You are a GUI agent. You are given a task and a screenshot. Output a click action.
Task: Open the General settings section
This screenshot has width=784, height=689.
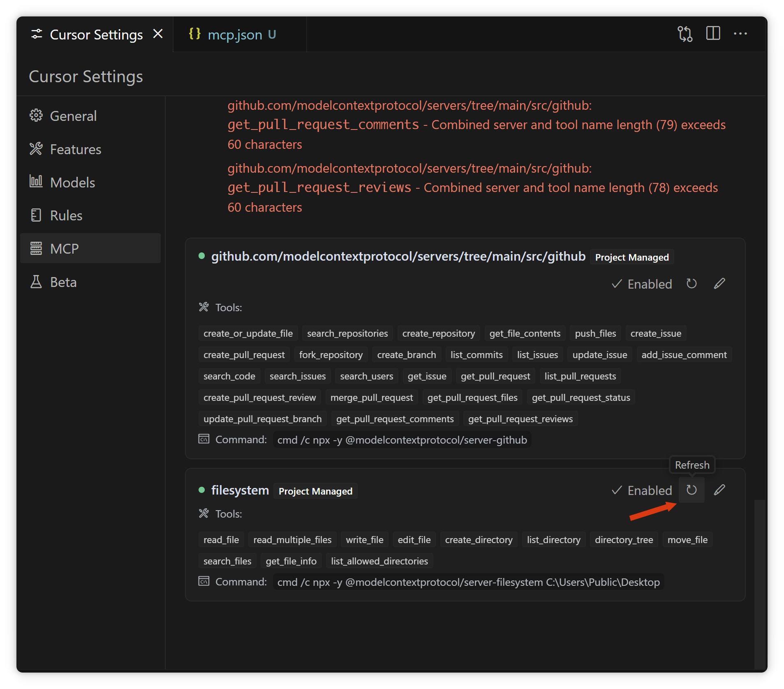[x=73, y=116]
